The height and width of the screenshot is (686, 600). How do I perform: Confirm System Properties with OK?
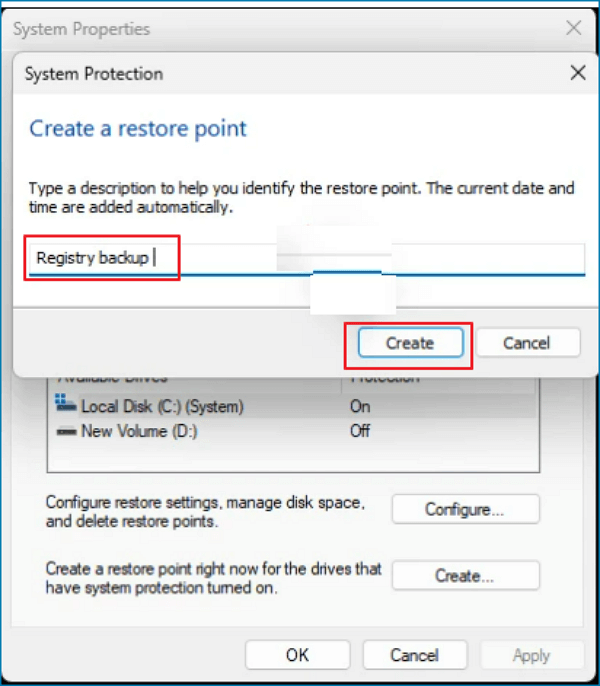click(x=298, y=655)
